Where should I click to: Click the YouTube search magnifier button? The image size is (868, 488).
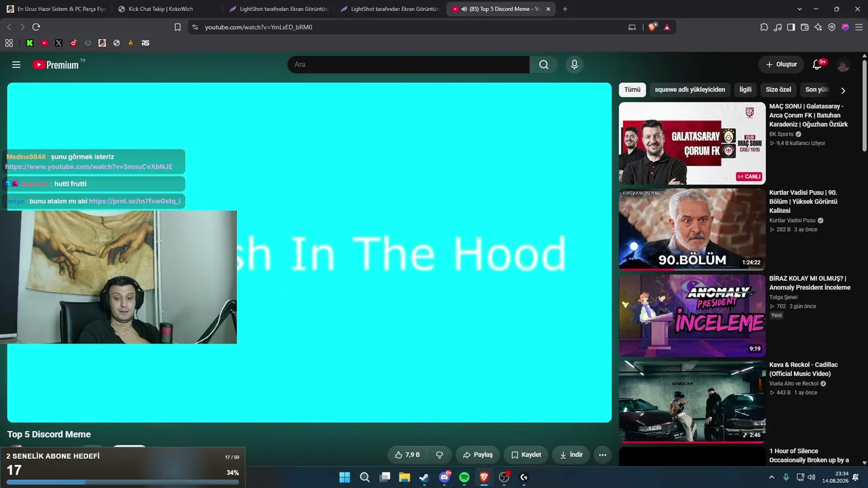(544, 64)
